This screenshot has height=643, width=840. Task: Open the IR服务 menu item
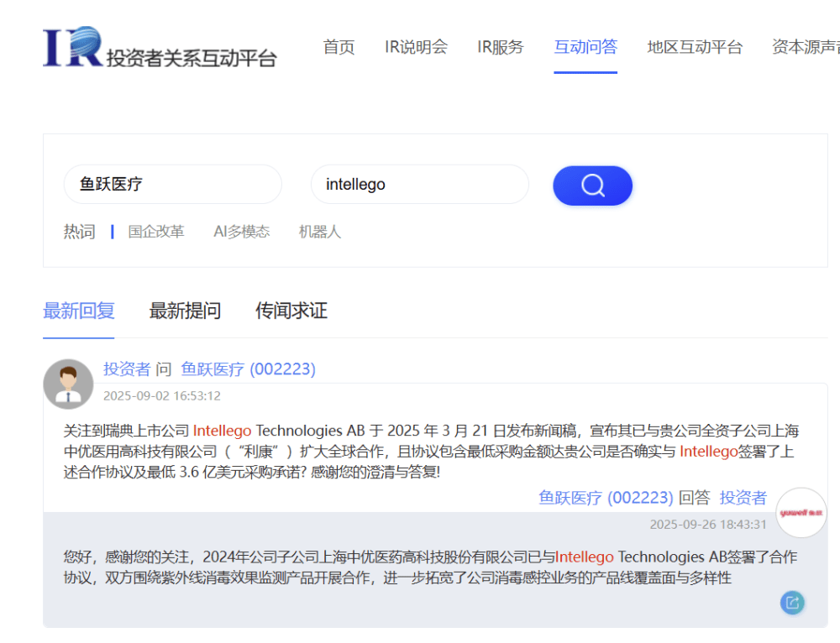(x=501, y=47)
